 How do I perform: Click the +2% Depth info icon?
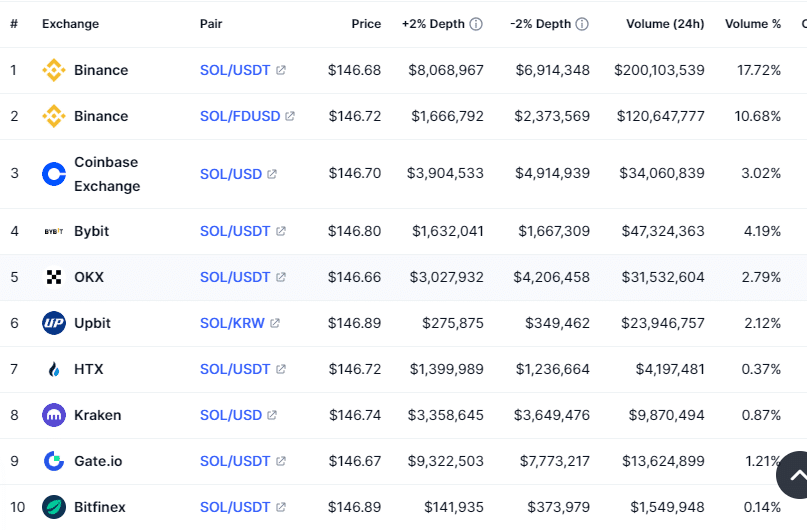(476, 24)
